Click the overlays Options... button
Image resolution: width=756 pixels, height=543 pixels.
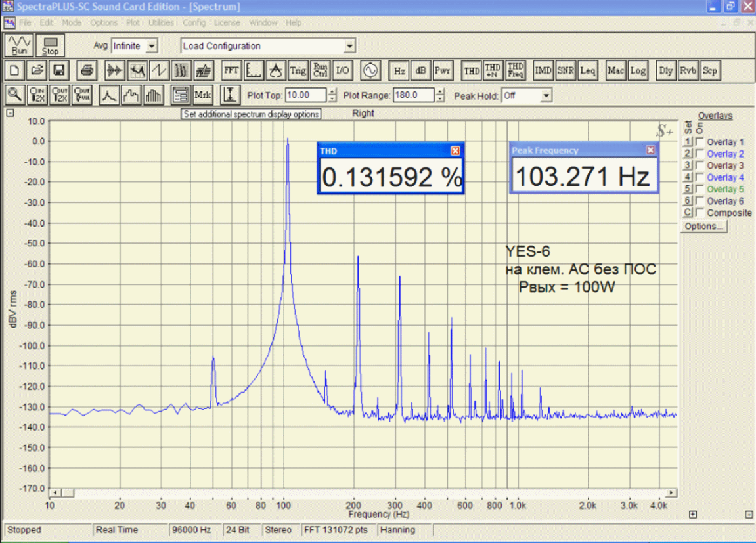click(x=703, y=226)
